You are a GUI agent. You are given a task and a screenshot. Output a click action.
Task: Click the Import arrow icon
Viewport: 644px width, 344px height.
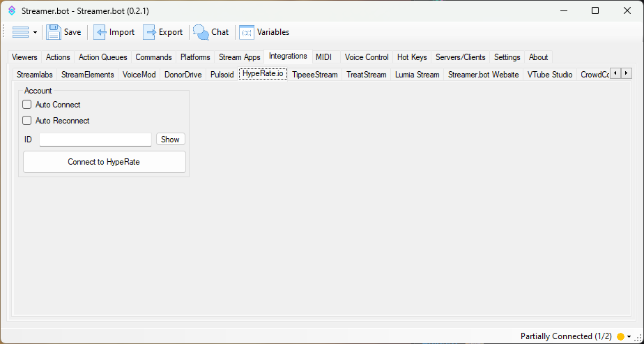click(x=100, y=32)
